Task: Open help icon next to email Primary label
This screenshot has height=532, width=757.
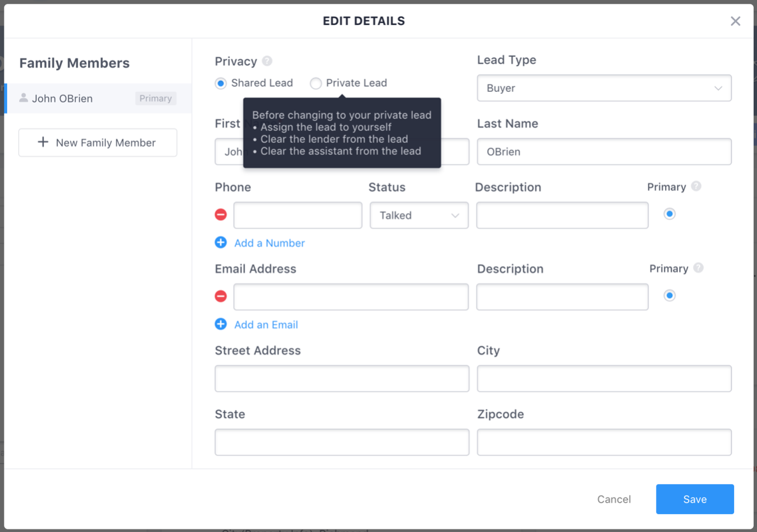Action: [698, 268]
